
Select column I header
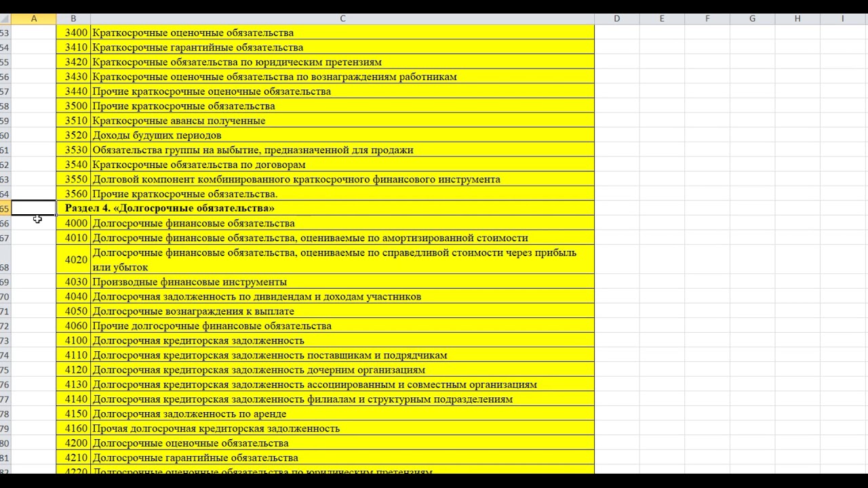click(x=843, y=18)
